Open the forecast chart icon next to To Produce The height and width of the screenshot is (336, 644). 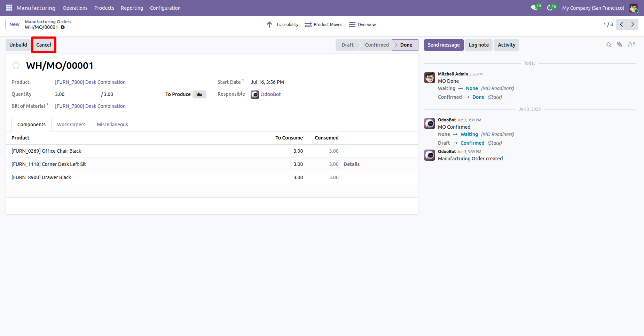199,94
